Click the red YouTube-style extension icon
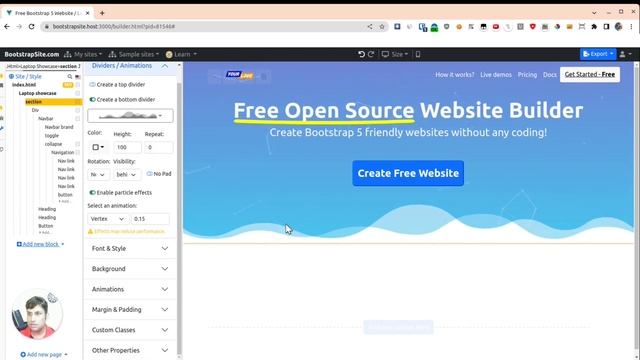Screen dimensions: 640x360 tap(496, 27)
